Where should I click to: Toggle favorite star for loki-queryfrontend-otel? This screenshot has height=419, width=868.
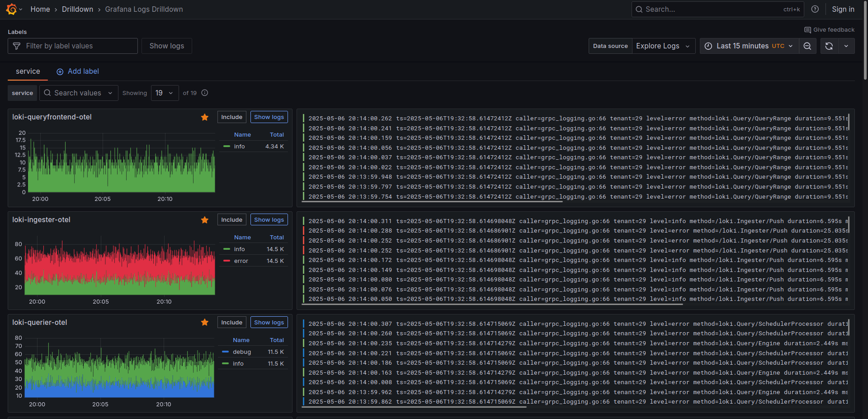(x=205, y=117)
